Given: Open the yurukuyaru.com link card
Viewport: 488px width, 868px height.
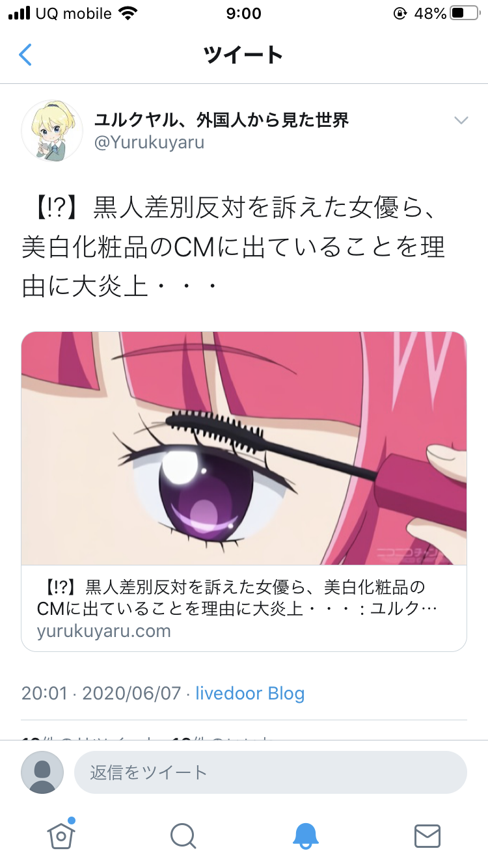Looking at the screenshot, I should point(244,492).
